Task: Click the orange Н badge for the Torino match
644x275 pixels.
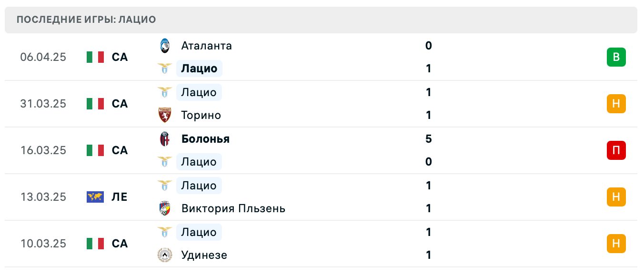Action: click(616, 104)
